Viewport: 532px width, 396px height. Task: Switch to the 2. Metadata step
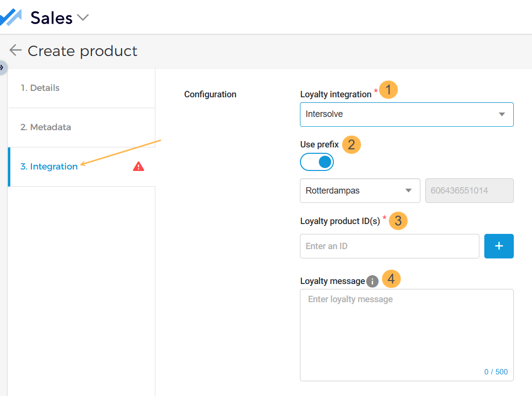(46, 127)
